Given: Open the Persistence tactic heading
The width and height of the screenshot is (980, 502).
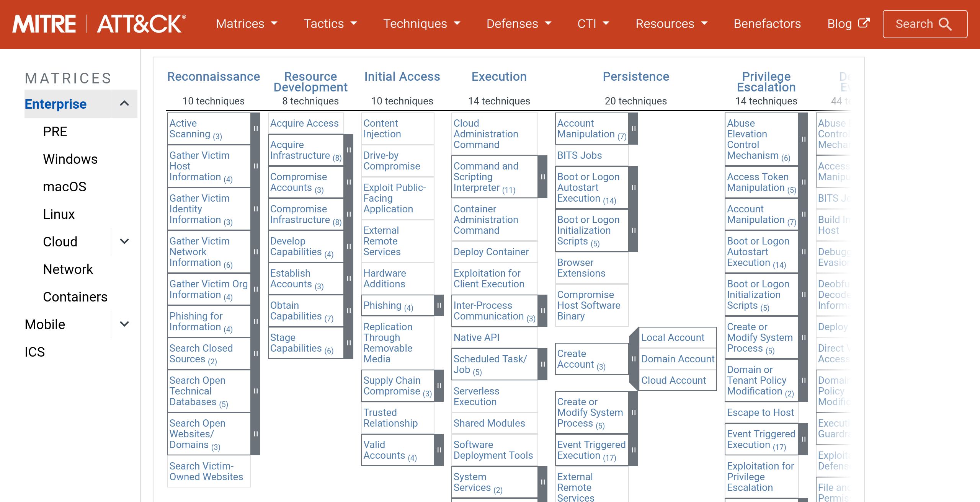Looking at the screenshot, I should click(x=636, y=77).
